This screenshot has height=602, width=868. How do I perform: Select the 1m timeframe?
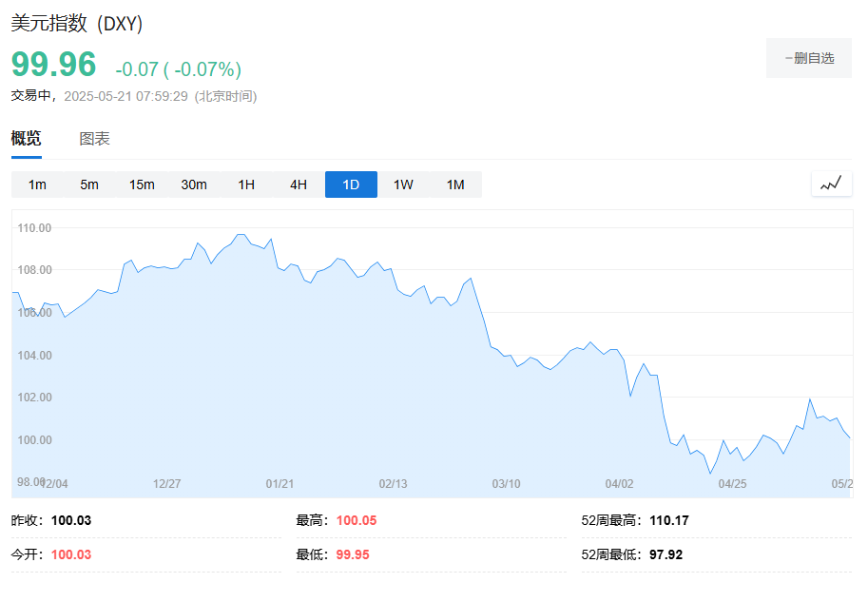pos(37,184)
